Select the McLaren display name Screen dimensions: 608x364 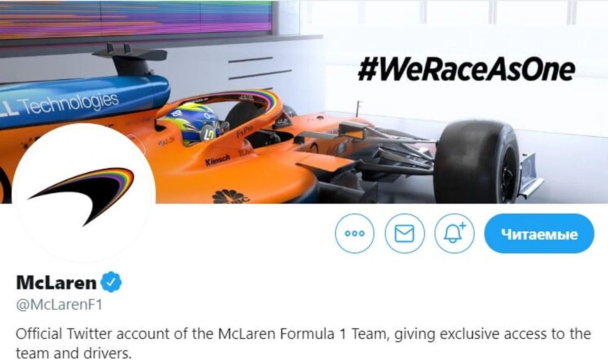(x=56, y=283)
